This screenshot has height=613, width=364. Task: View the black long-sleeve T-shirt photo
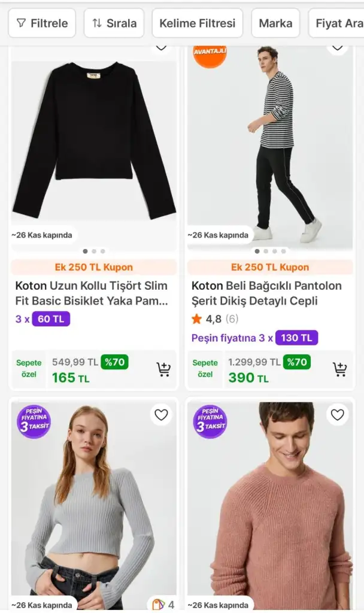point(94,141)
